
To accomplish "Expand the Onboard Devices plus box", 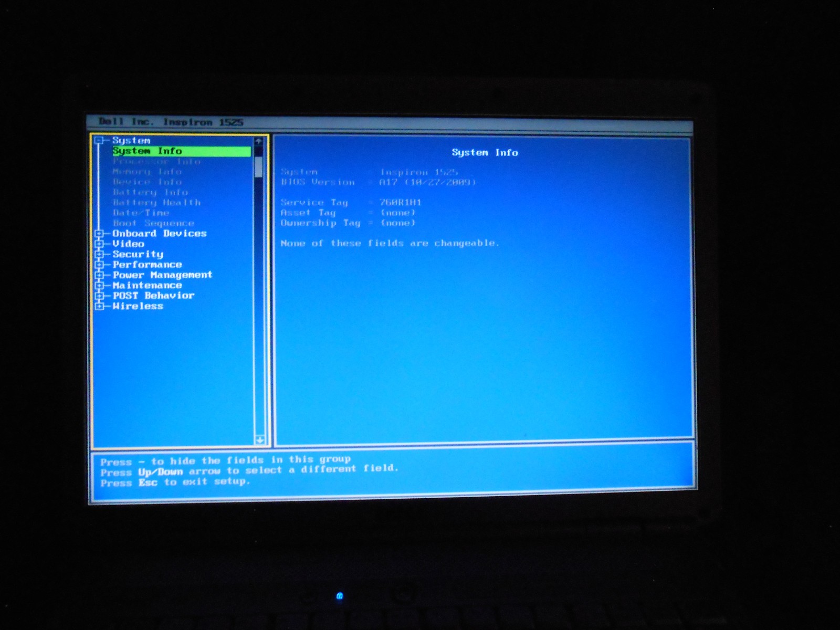I will [99, 234].
